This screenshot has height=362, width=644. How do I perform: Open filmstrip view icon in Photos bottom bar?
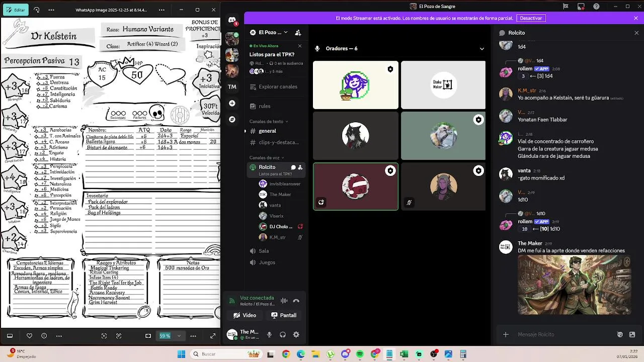[10, 336]
